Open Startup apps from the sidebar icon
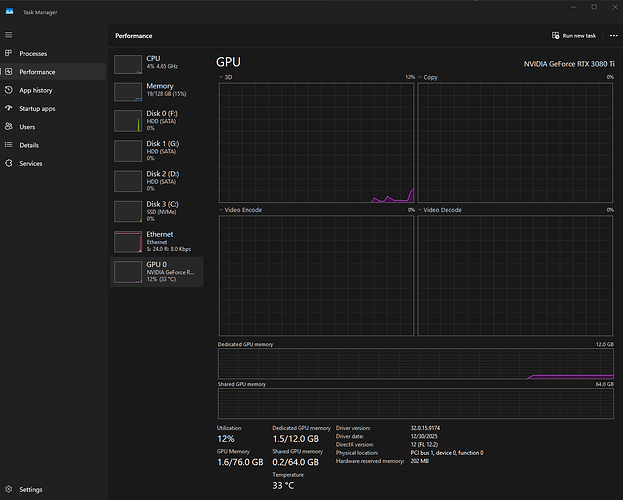The width and height of the screenshot is (623, 500). [x=8, y=108]
